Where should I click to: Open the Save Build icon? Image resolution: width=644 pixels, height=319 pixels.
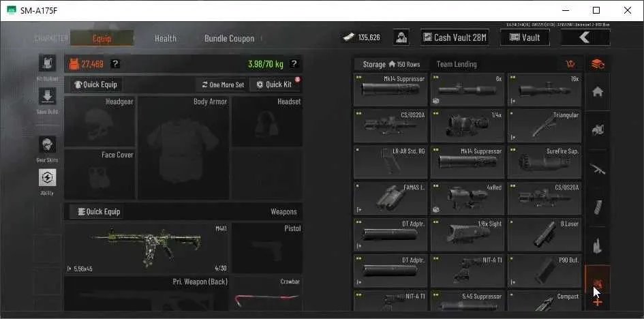click(47, 97)
